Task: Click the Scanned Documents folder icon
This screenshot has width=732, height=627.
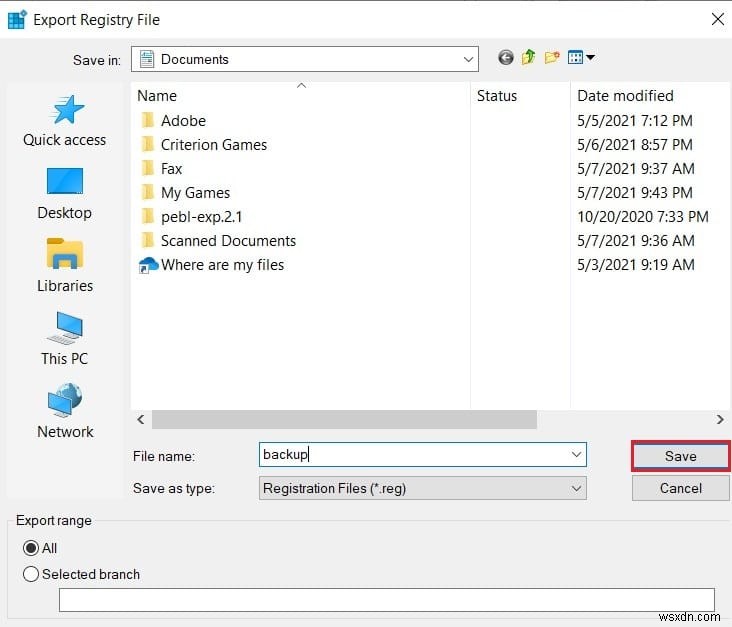Action: click(x=148, y=240)
